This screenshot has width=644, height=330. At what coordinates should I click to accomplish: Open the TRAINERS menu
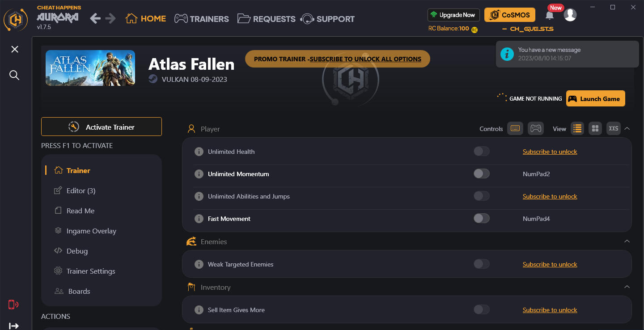[x=201, y=19]
